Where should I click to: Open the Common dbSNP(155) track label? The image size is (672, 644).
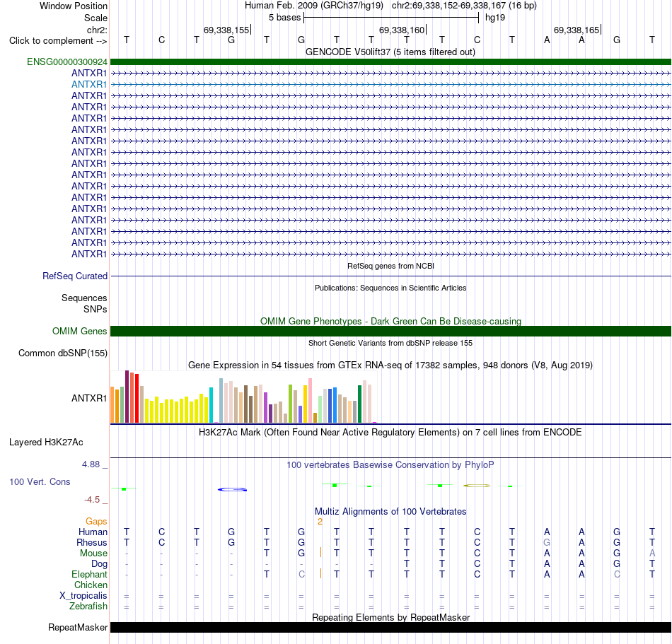(x=62, y=353)
